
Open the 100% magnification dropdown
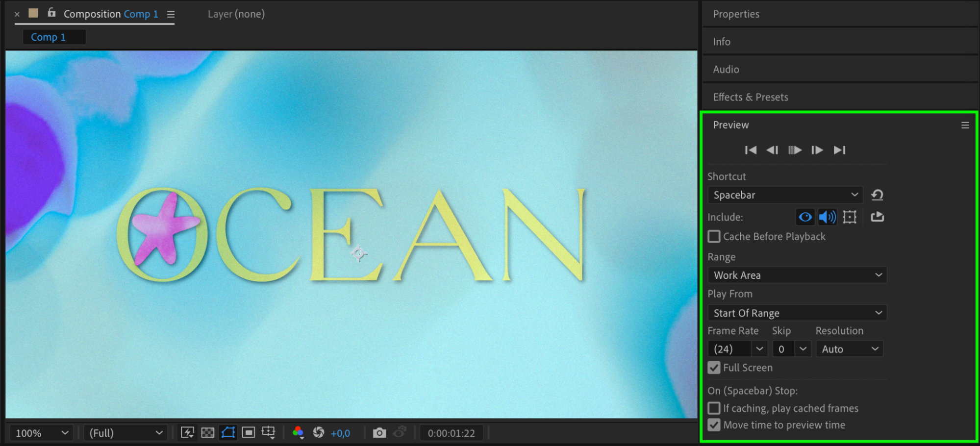pos(41,433)
